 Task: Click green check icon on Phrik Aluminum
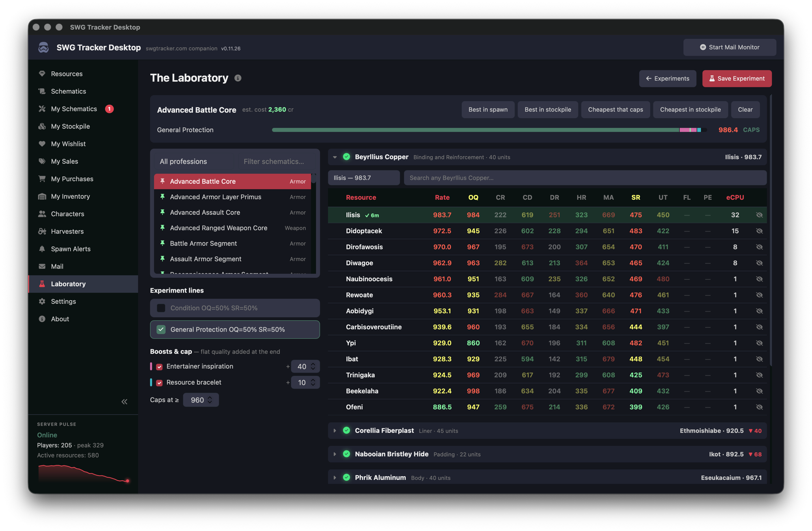[x=346, y=478]
